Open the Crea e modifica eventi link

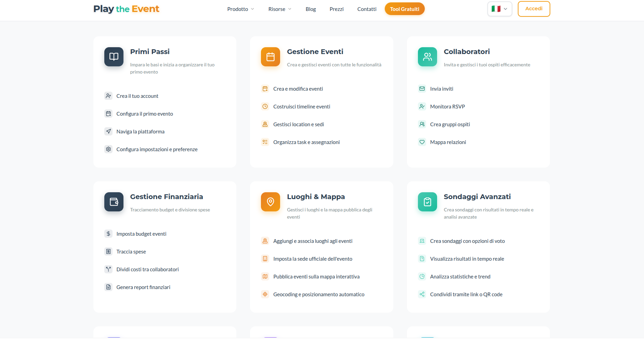[298, 89]
